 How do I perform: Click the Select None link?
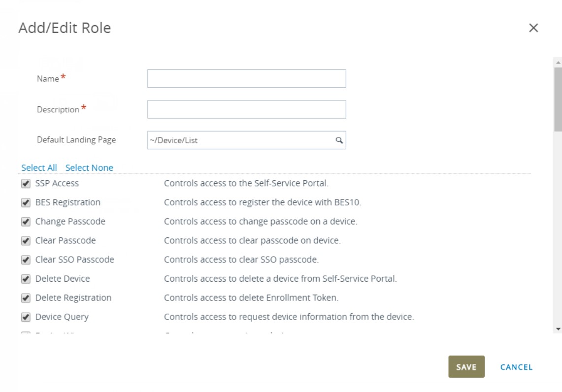click(x=89, y=168)
